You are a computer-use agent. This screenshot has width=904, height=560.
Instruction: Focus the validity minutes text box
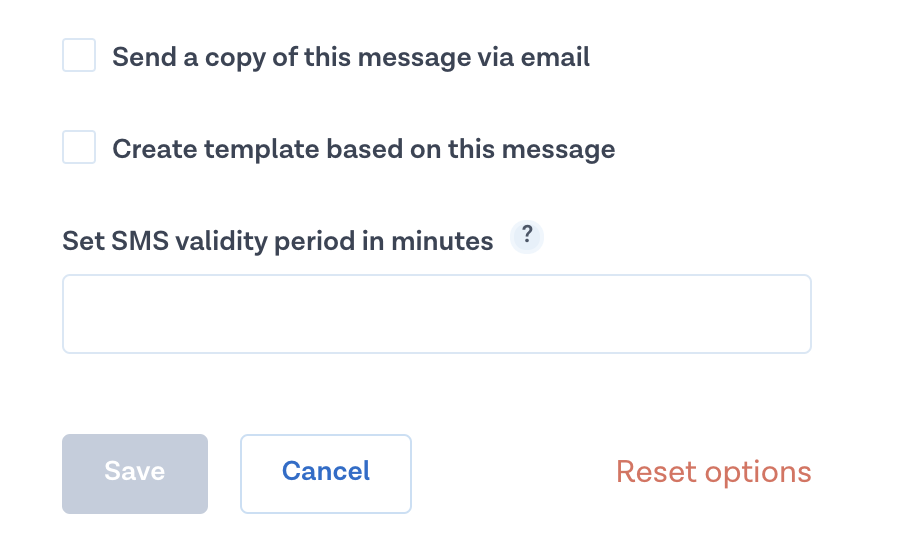(x=436, y=314)
